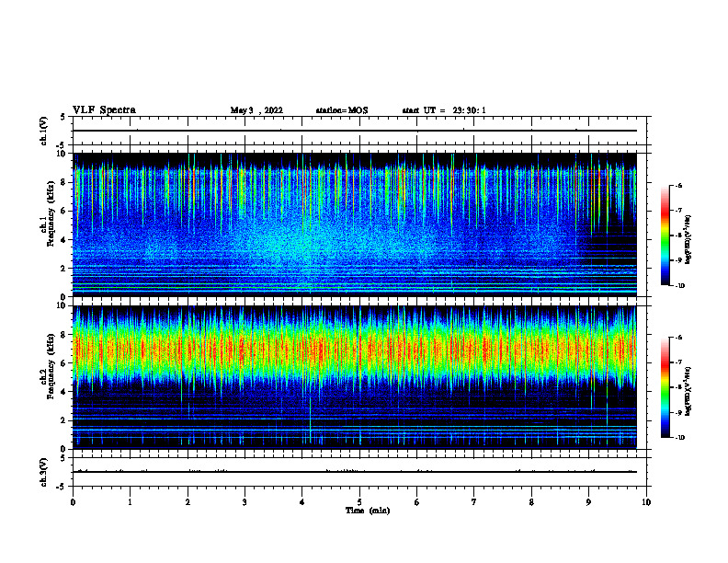The height and width of the screenshot is (563, 728).
Task: Click the ch.2 colorbar "log(PSD)" label
Action: [688, 392]
